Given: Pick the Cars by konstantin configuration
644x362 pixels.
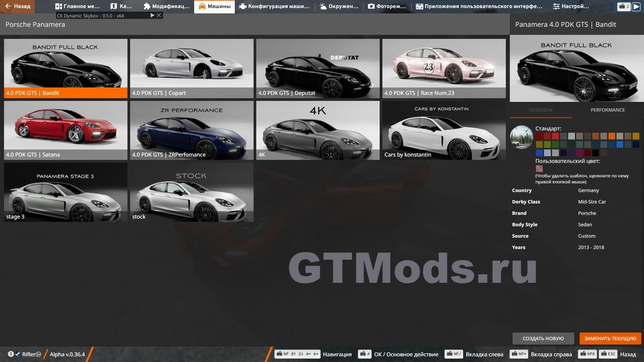Looking at the screenshot, I should pyautogui.click(x=444, y=131).
